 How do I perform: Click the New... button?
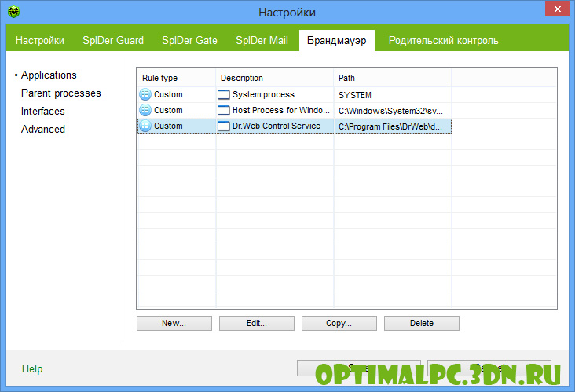pyautogui.click(x=174, y=323)
